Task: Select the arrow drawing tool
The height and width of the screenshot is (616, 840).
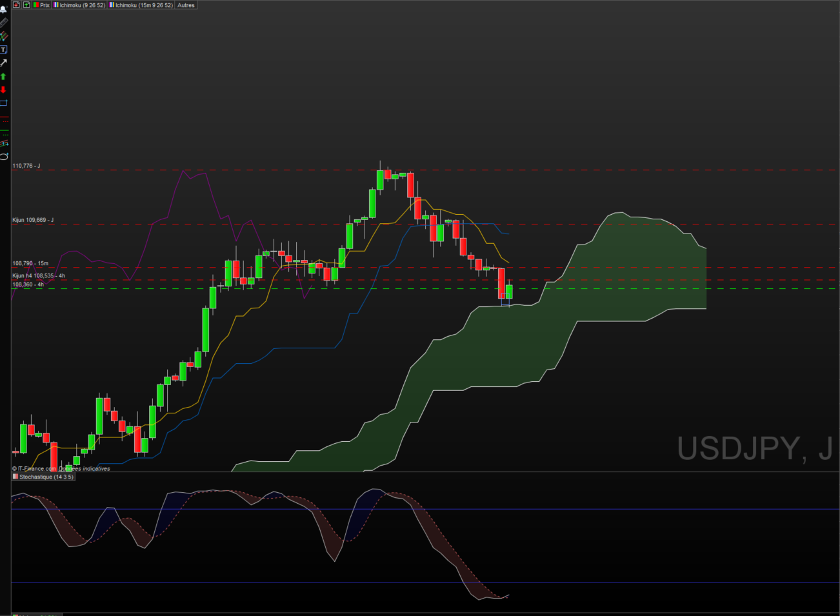Action: [x=3, y=63]
